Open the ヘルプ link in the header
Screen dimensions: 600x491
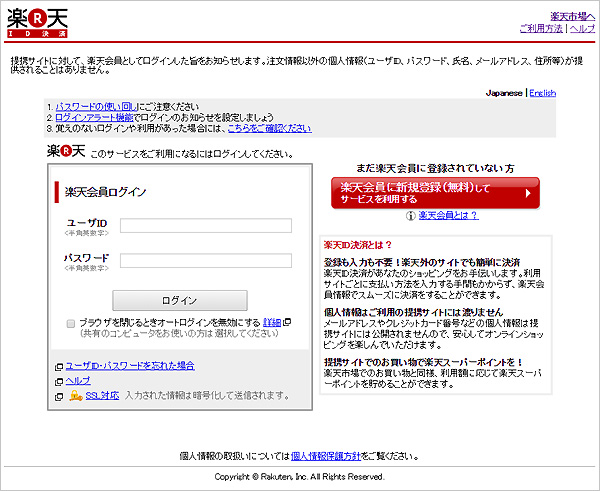tap(582, 28)
